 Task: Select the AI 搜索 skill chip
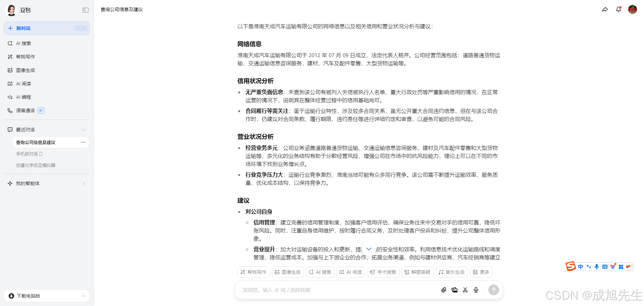(320, 272)
